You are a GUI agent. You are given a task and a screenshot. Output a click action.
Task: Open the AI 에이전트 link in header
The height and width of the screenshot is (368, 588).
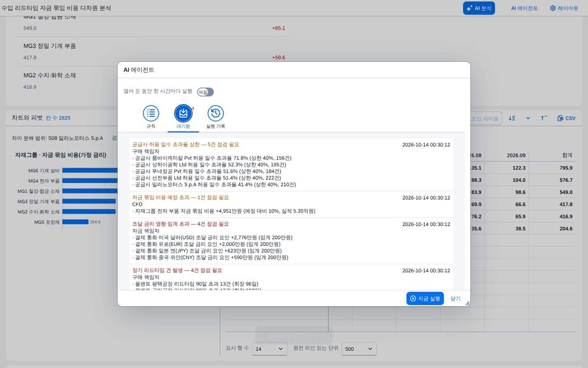tap(524, 8)
